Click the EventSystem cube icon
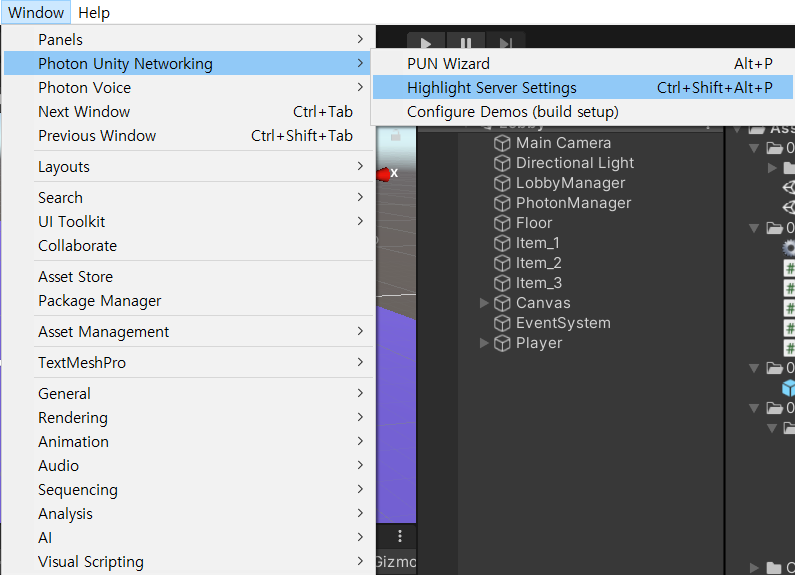Image resolution: width=795 pixels, height=575 pixels. coord(502,324)
